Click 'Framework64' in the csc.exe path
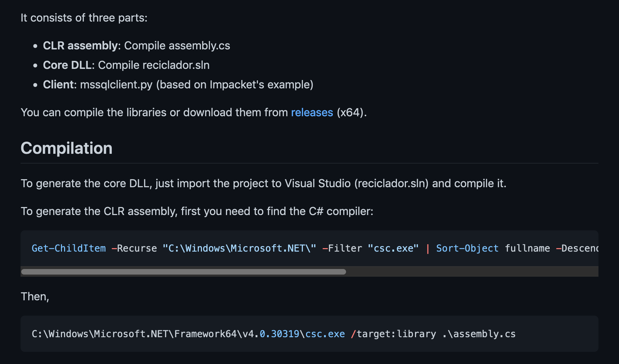Image resolution: width=619 pixels, height=364 pixels. point(205,334)
